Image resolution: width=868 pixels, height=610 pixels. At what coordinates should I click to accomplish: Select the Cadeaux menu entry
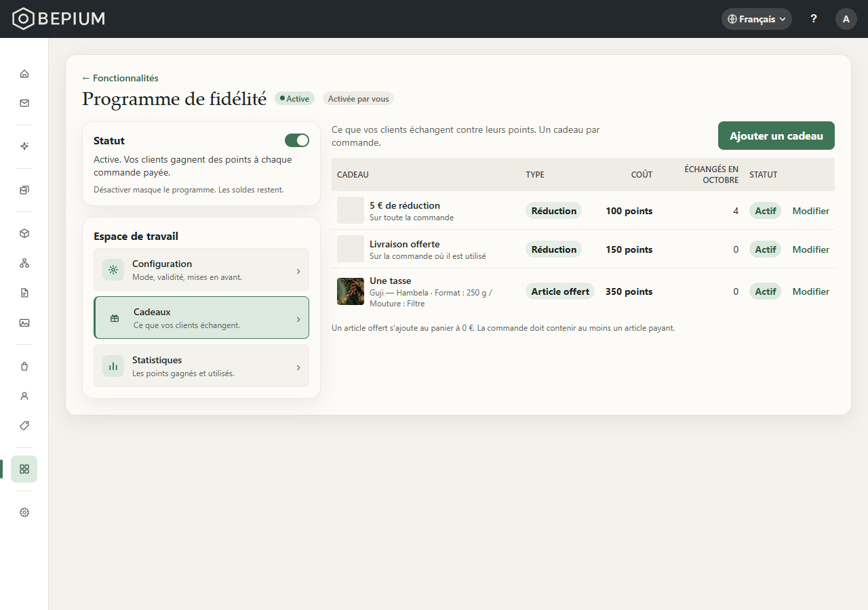(x=201, y=318)
